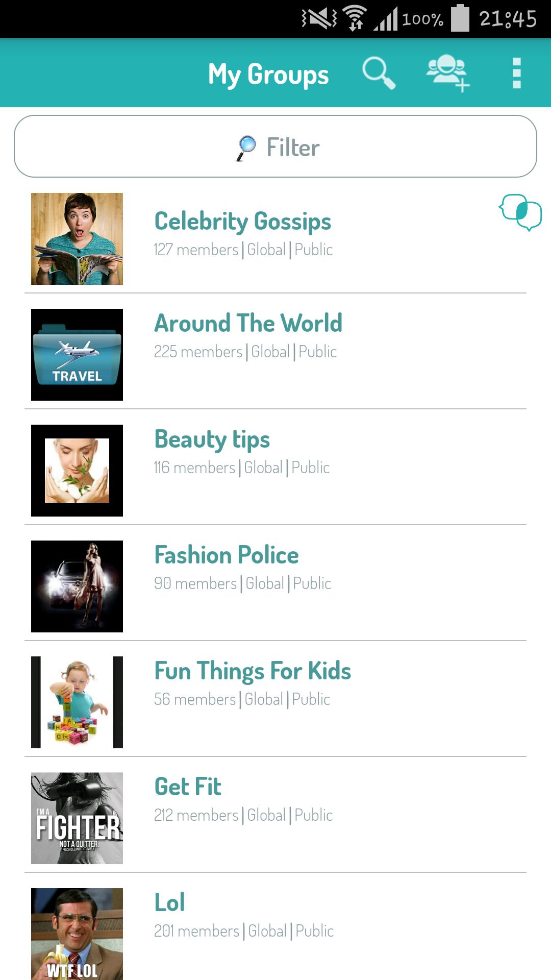Tap the Beauty tips face thumbnail
Image resolution: width=551 pixels, height=980 pixels.
(77, 471)
